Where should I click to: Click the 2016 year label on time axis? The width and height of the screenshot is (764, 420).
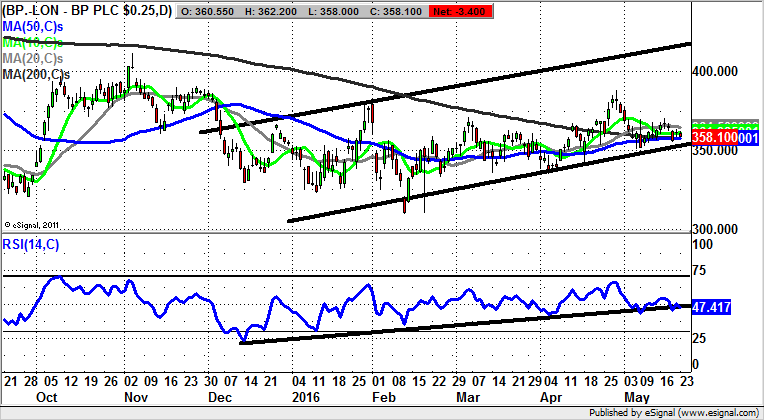point(307,396)
